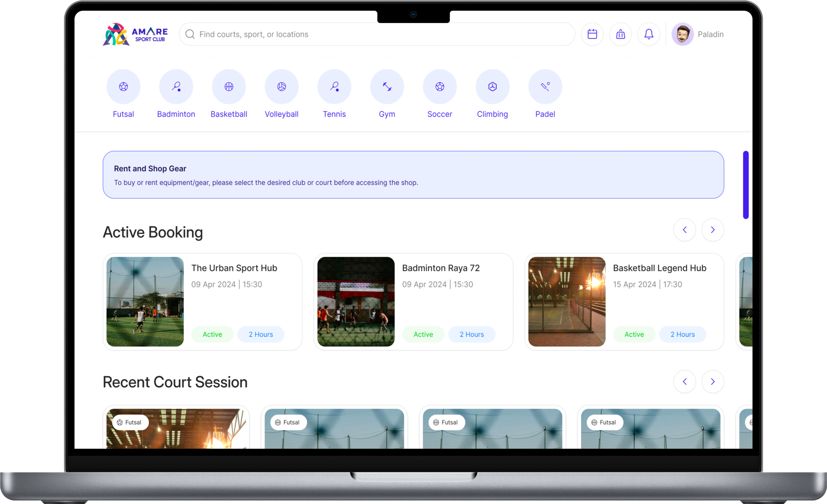
Task: Select the Climbing category icon
Action: 492,87
